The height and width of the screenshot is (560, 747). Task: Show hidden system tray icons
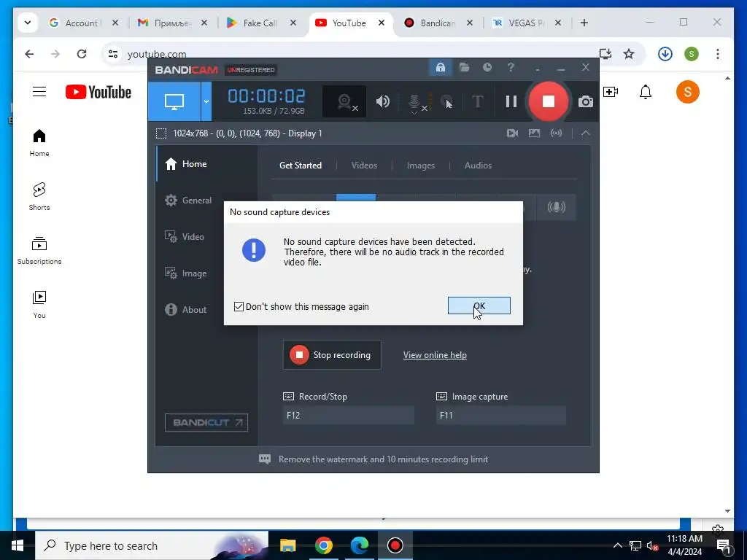click(617, 545)
